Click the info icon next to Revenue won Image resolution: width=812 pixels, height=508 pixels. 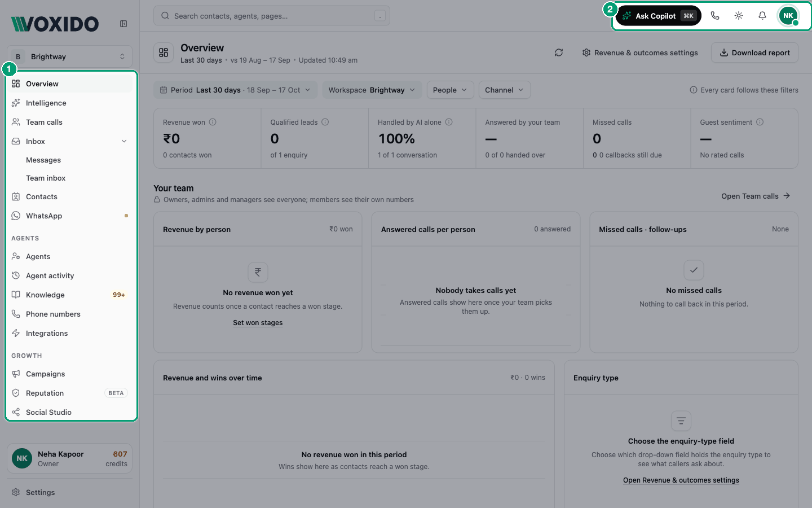click(213, 122)
